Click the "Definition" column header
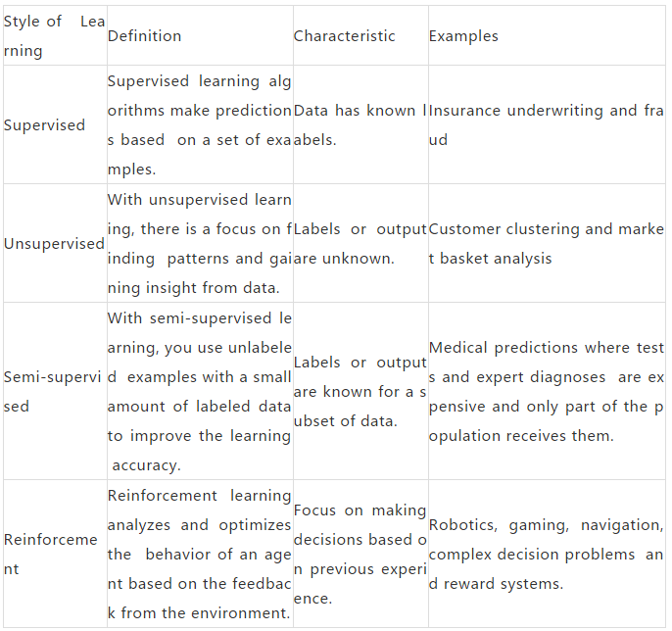 (x=145, y=36)
